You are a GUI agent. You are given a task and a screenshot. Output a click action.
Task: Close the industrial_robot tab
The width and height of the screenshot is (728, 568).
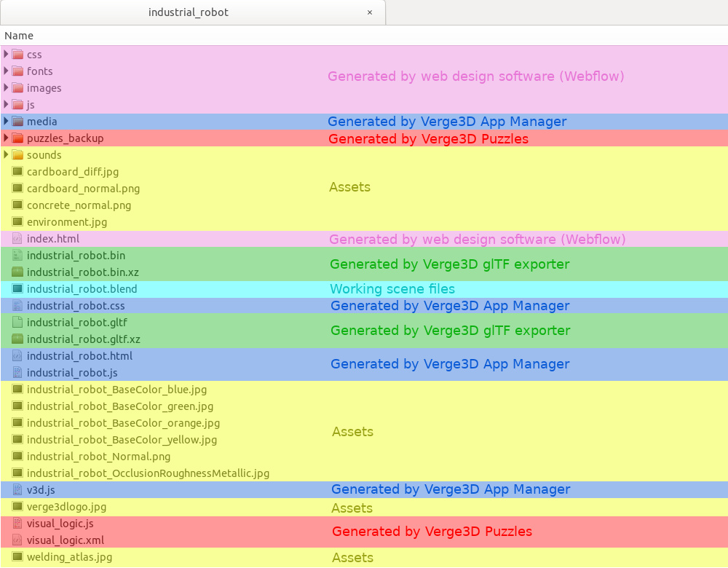tap(370, 12)
